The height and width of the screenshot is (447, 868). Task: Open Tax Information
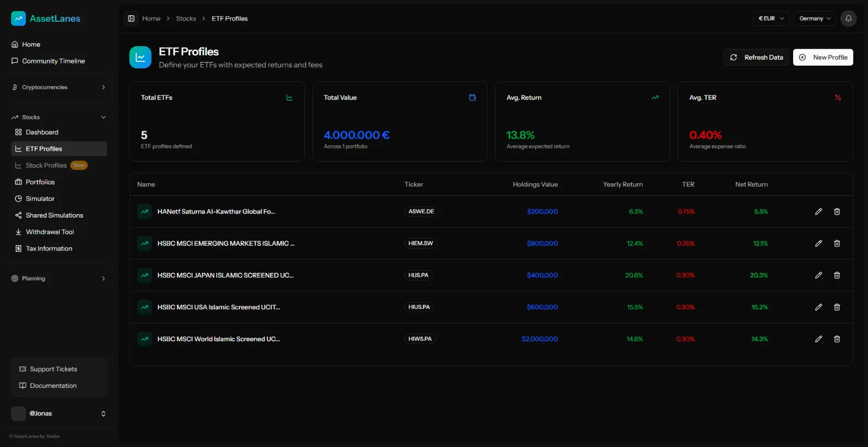[x=59, y=248]
